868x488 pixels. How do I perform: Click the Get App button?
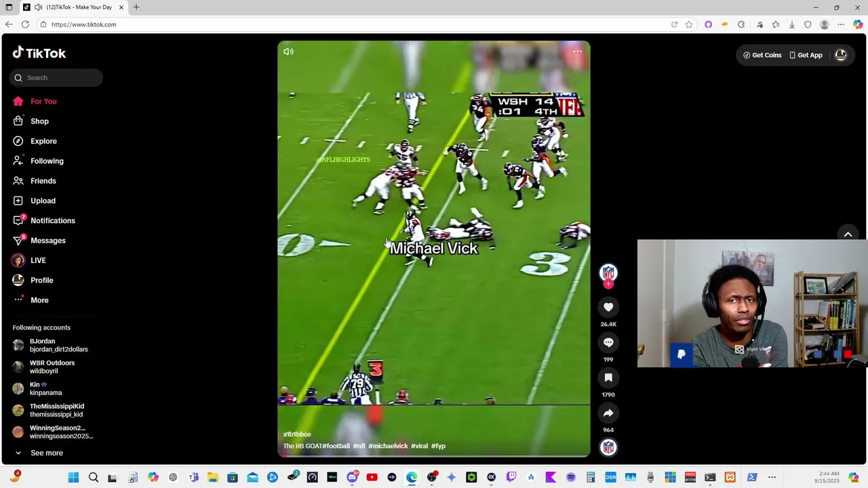pos(806,55)
